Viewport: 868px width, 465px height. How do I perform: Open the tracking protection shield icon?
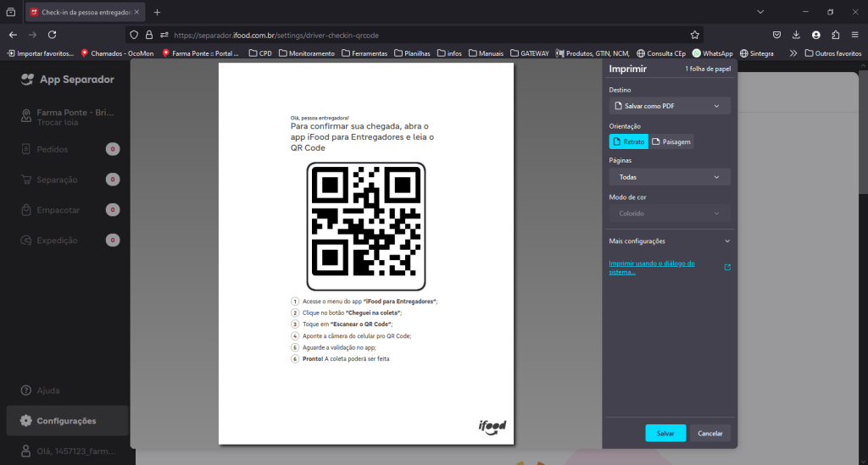coord(134,35)
